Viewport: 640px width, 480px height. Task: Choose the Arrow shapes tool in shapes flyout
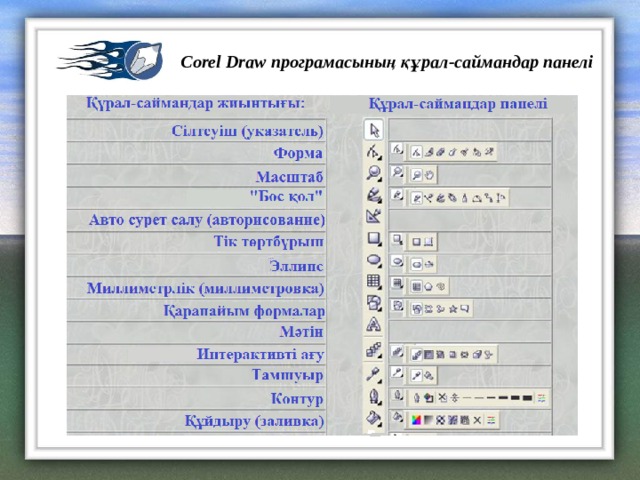pos(428,309)
